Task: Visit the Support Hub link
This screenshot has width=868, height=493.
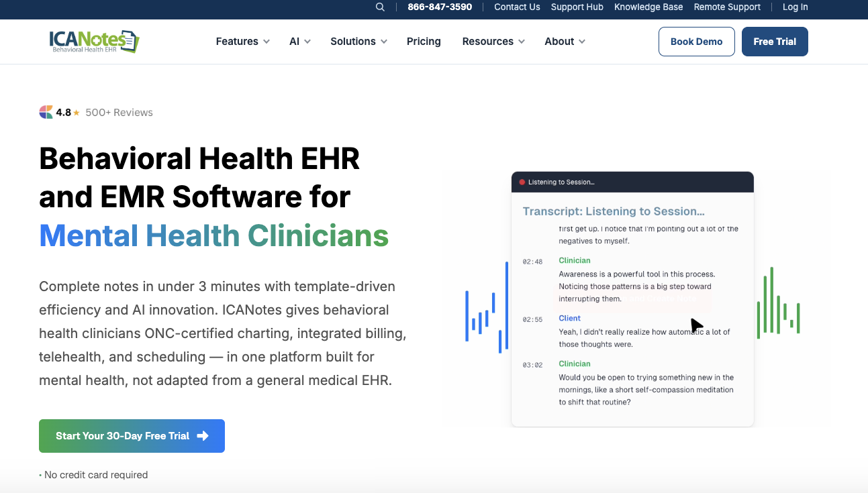Action: 577,7
